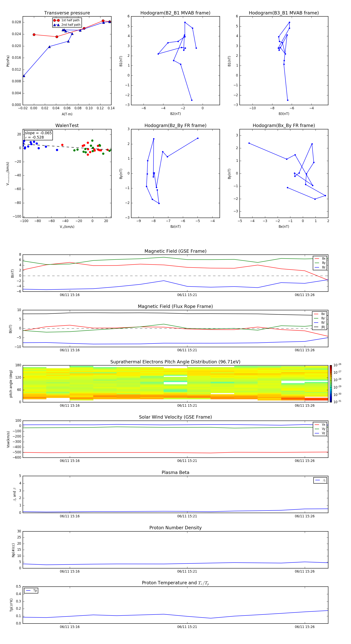The image size is (351, 644).
Task: Click the 'pitch angle (deg)' y-axis label
Action: tap(11, 384)
